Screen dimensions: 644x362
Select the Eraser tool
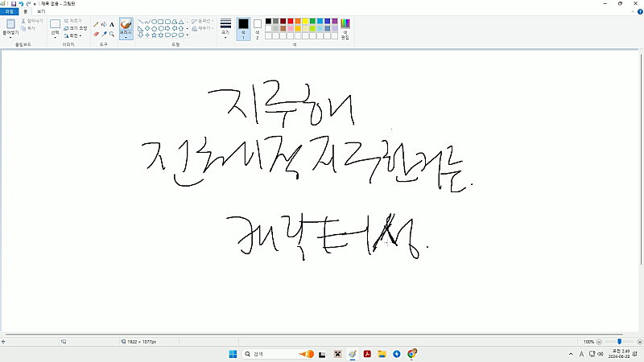[96, 34]
